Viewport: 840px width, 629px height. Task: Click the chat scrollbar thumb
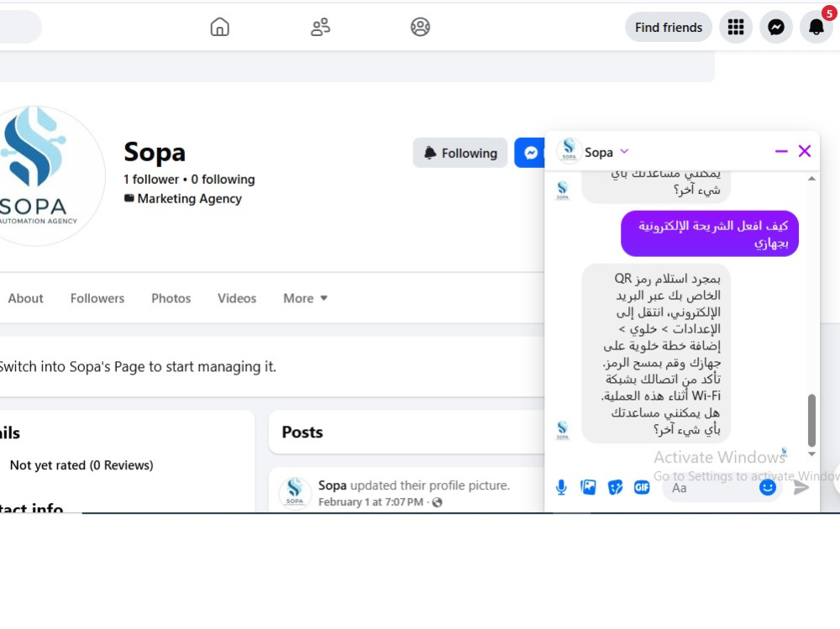(811, 420)
